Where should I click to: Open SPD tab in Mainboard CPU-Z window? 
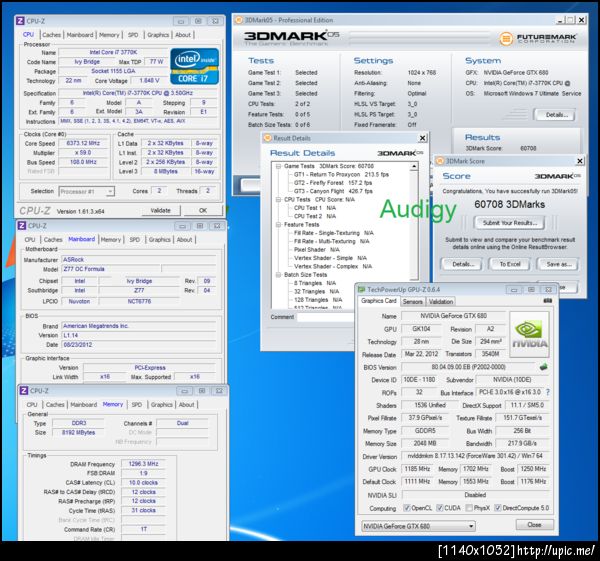click(134, 240)
